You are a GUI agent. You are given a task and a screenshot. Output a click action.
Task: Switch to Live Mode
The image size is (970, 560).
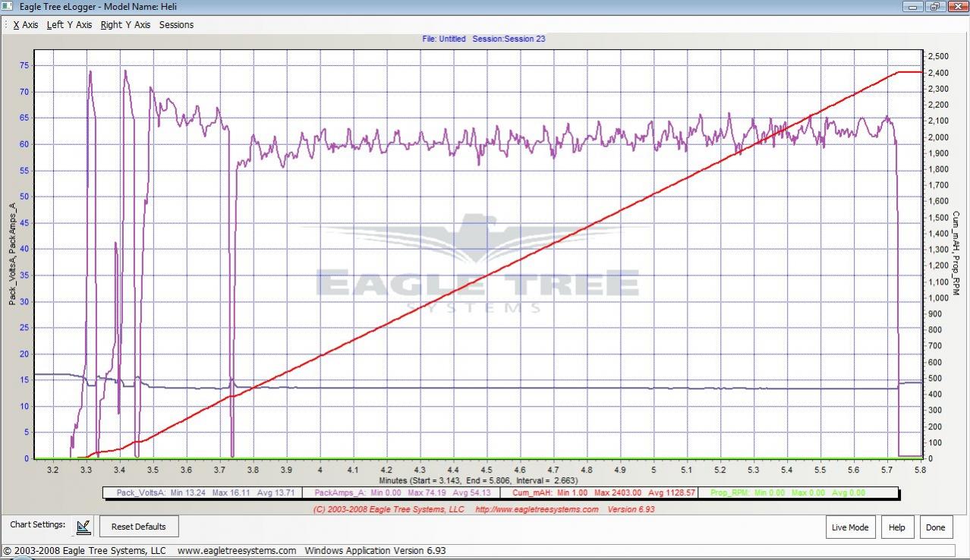click(x=849, y=527)
